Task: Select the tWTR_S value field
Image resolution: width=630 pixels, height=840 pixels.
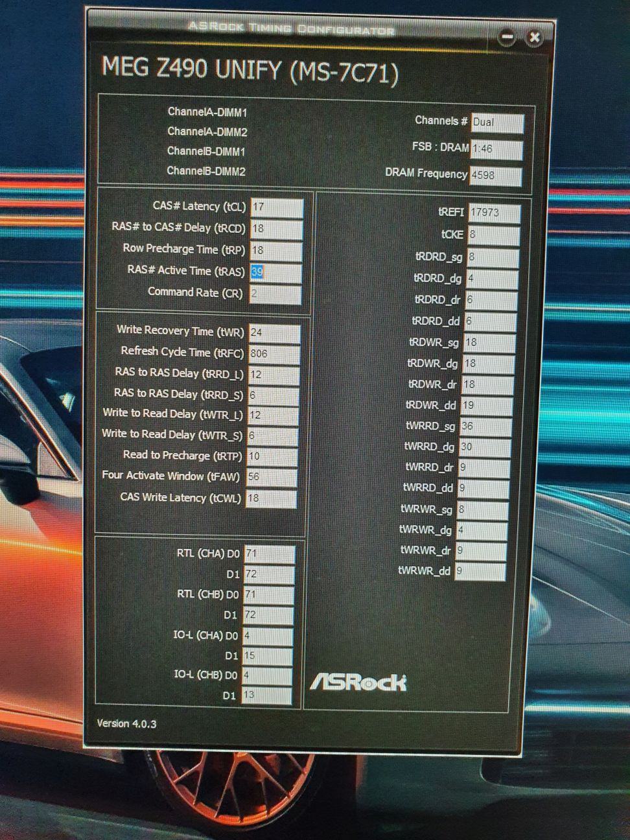Action: pyautogui.click(x=272, y=436)
